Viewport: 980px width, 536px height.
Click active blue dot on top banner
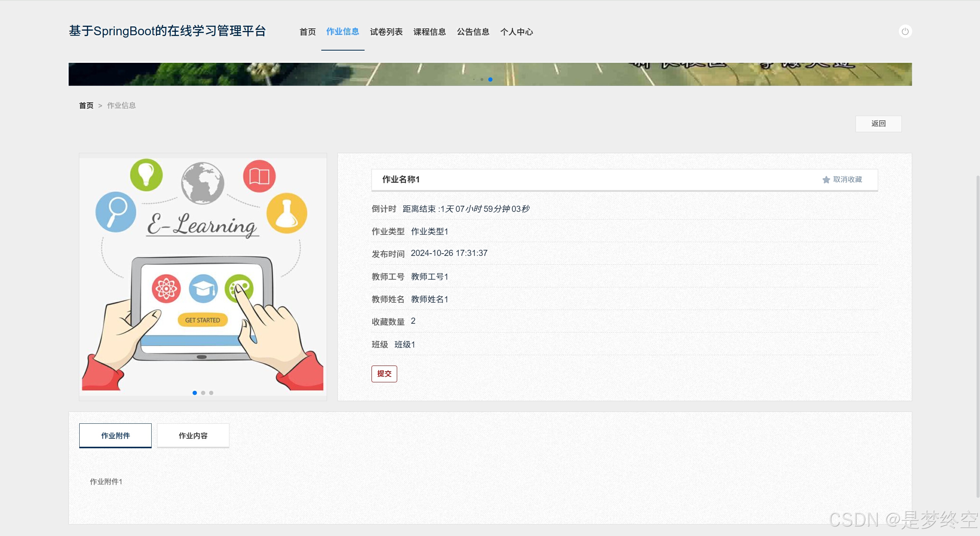pyautogui.click(x=490, y=79)
